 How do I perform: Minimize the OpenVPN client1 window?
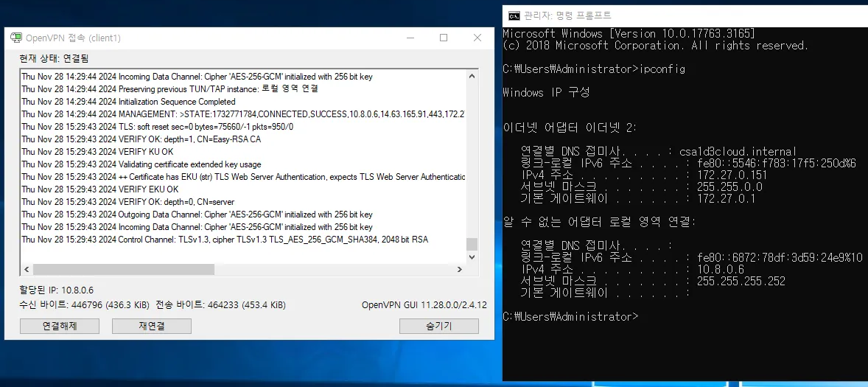[410, 38]
